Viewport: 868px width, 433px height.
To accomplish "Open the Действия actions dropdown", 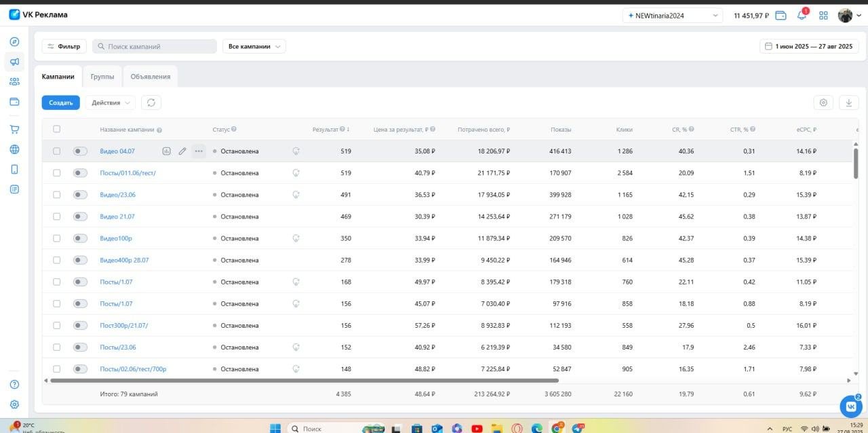I will click(x=111, y=102).
